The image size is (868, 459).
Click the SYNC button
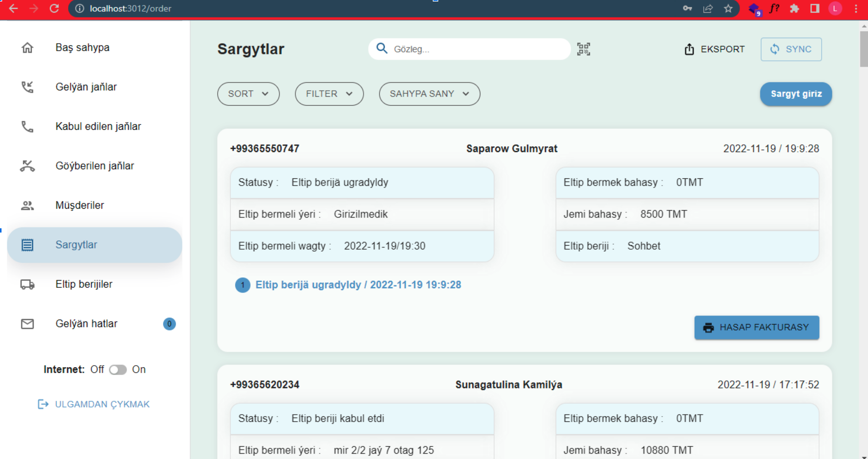click(791, 49)
